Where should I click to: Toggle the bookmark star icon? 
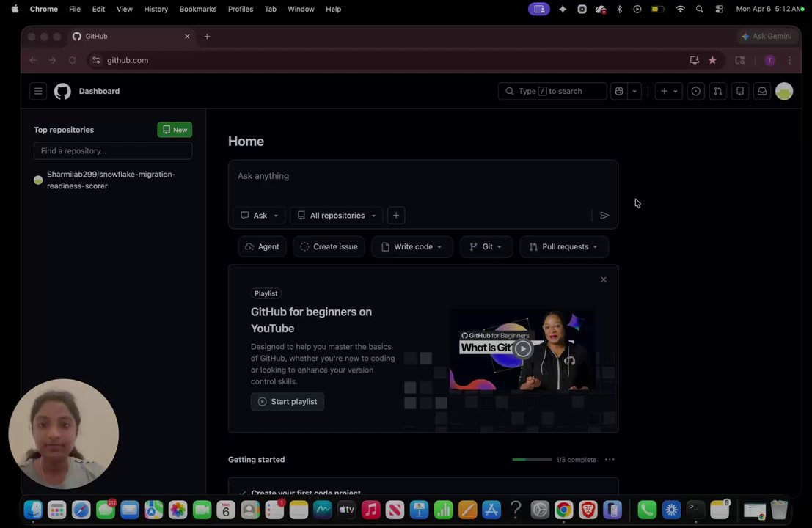[712, 60]
